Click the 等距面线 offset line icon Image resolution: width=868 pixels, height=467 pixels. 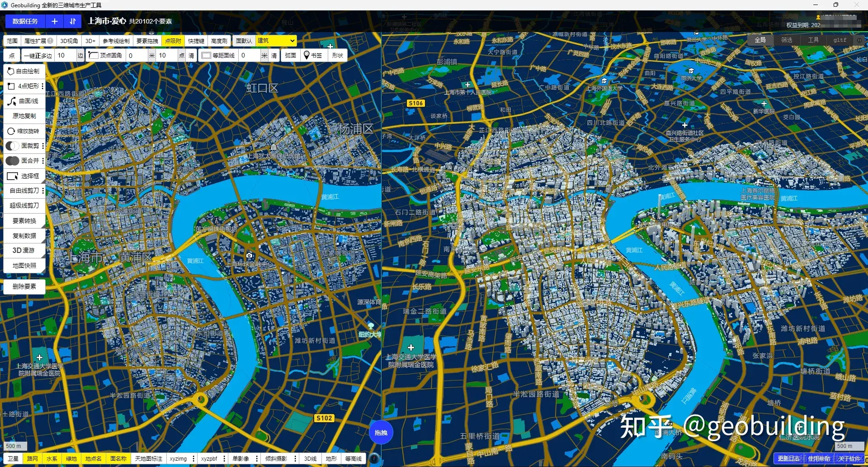(x=206, y=55)
